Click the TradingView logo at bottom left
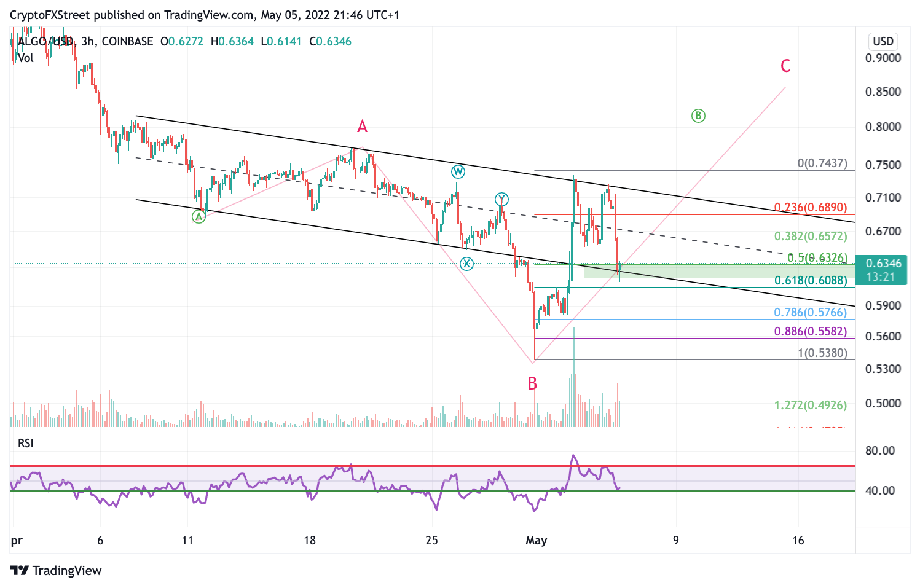The width and height of the screenshot is (920, 588). 20,571
